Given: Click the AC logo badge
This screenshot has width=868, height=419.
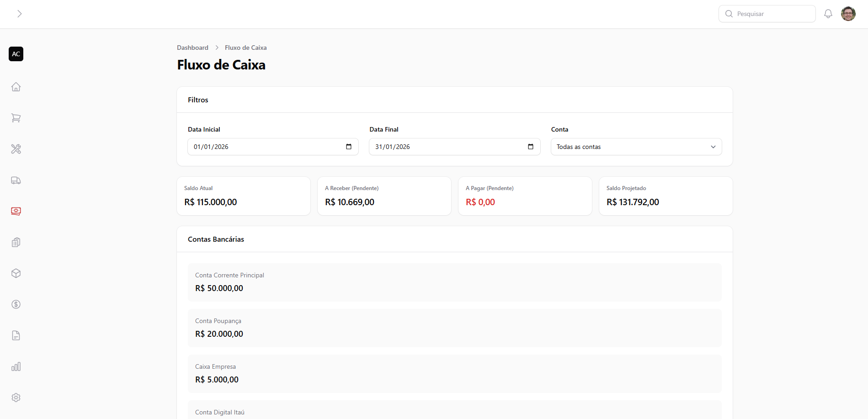Looking at the screenshot, I should point(16,54).
